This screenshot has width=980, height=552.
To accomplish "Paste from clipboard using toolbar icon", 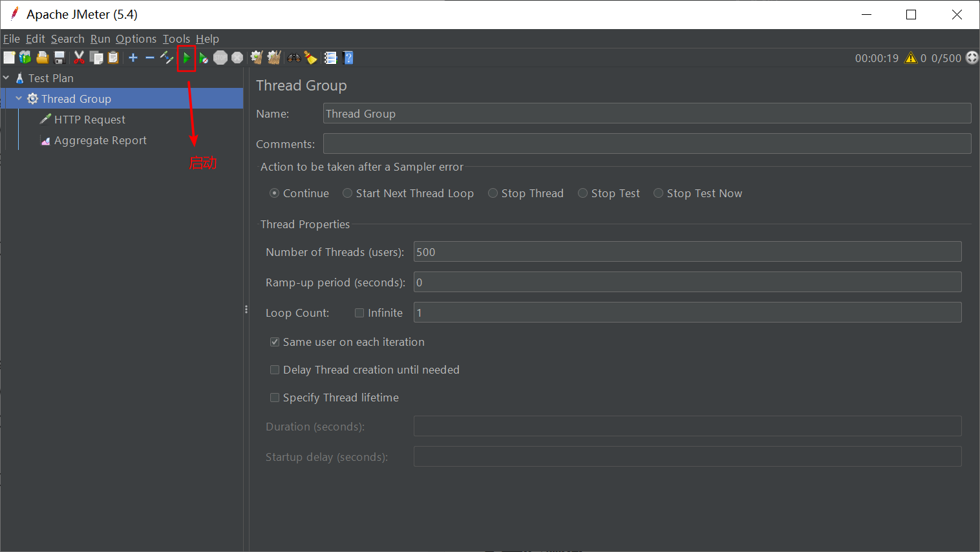I will tap(113, 58).
